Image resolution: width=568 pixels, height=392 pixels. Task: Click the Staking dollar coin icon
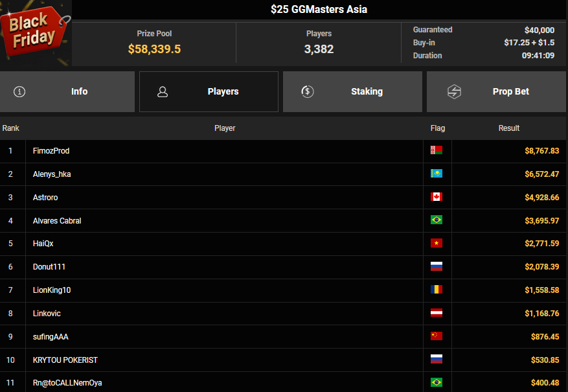click(x=308, y=91)
